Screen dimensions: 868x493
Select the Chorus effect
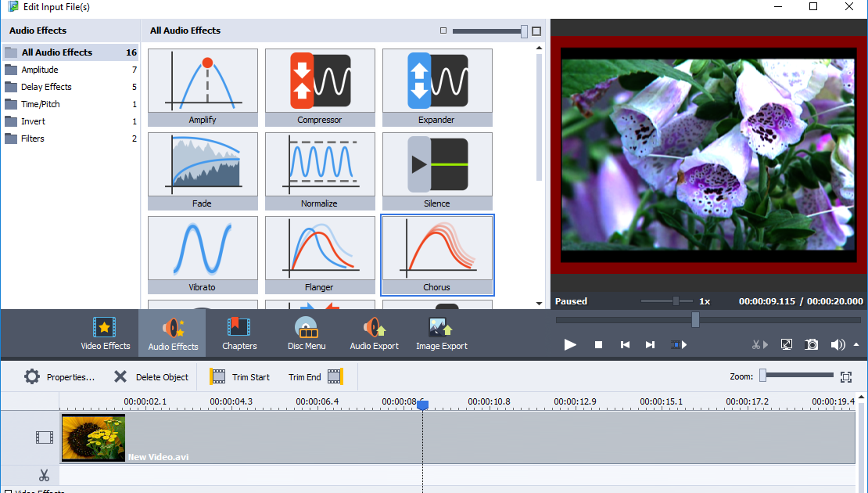(437, 255)
